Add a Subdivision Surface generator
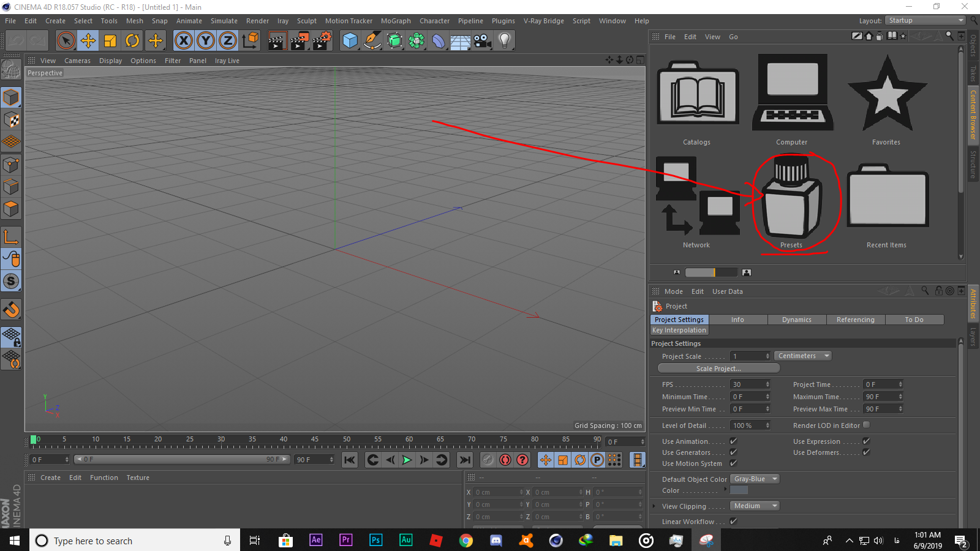980x551 pixels. point(394,41)
